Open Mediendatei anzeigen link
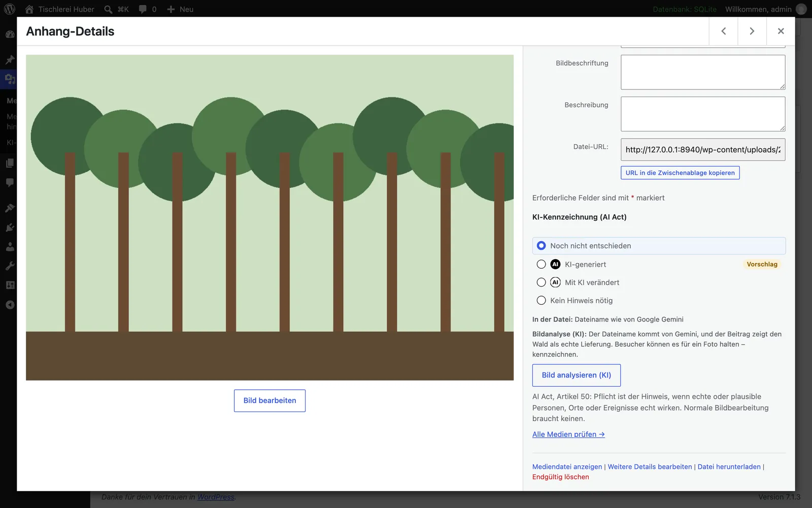 (x=567, y=467)
